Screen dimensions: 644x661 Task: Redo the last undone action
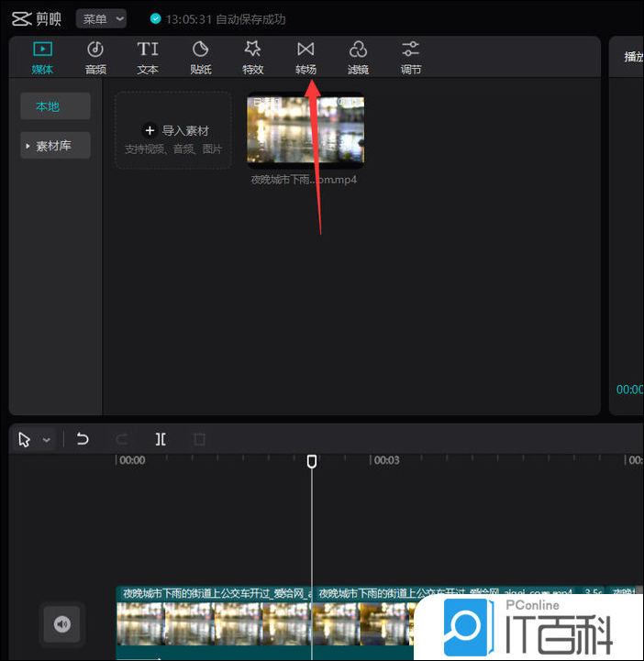[x=121, y=439]
